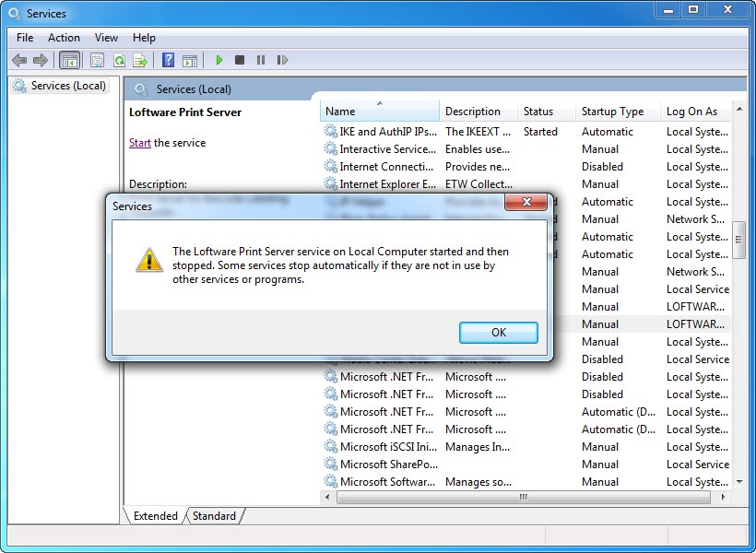
Task: Switch to the Extended tab
Action: tap(155, 516)
